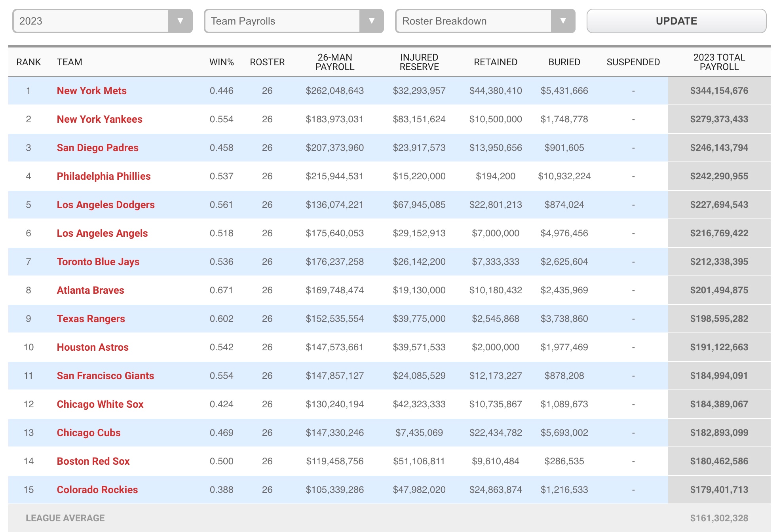
Task: Select league average value $161,302,328
Action: (719, 518)
